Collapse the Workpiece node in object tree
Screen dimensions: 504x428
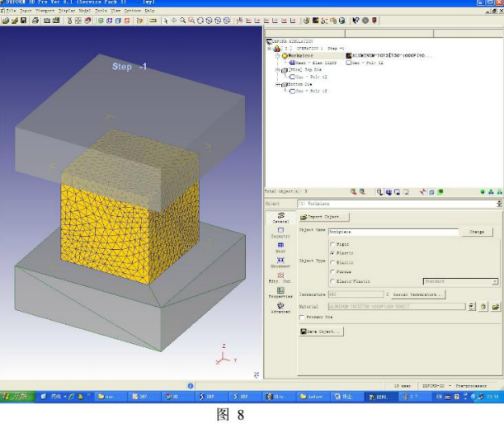[278, 55]
